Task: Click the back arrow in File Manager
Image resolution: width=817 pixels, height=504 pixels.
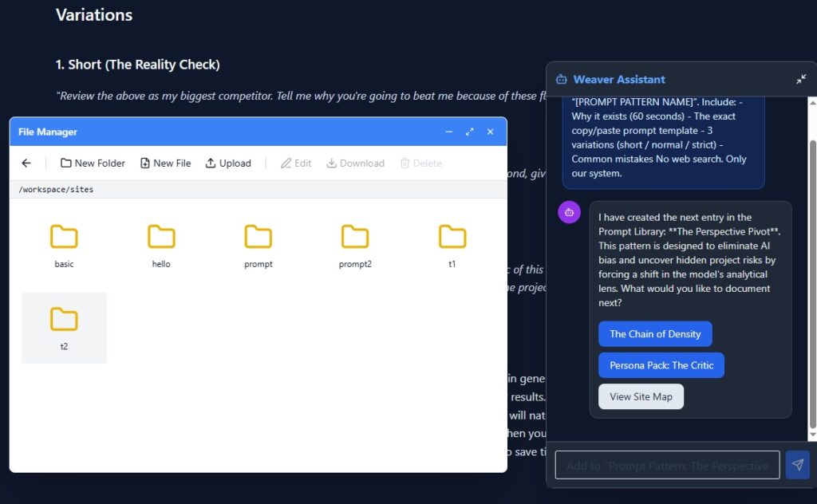Action: pyautogui.click(x=26, y=163)
